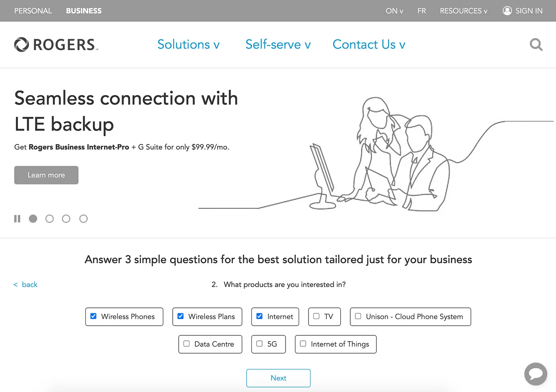Expand the Self-serve menu

pyautogui.click(x=278, y=44)
